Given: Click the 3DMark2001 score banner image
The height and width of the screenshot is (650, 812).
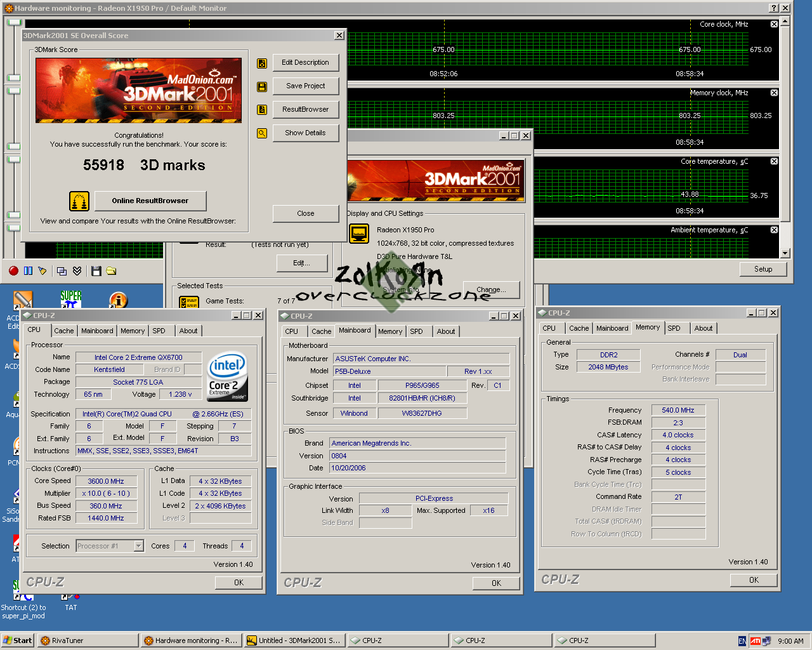Looking at the screenshot, I should tap(138, 90).
